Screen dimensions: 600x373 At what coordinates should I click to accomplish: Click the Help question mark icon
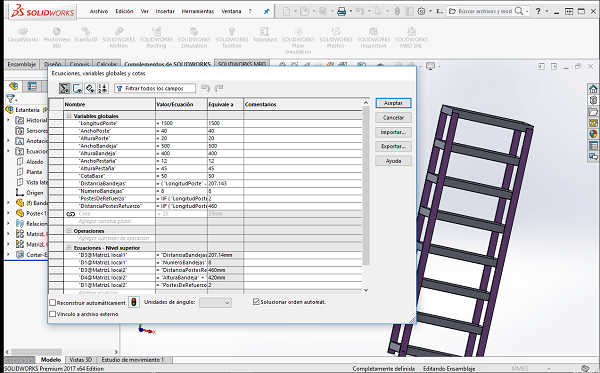(x=538, y=11)
